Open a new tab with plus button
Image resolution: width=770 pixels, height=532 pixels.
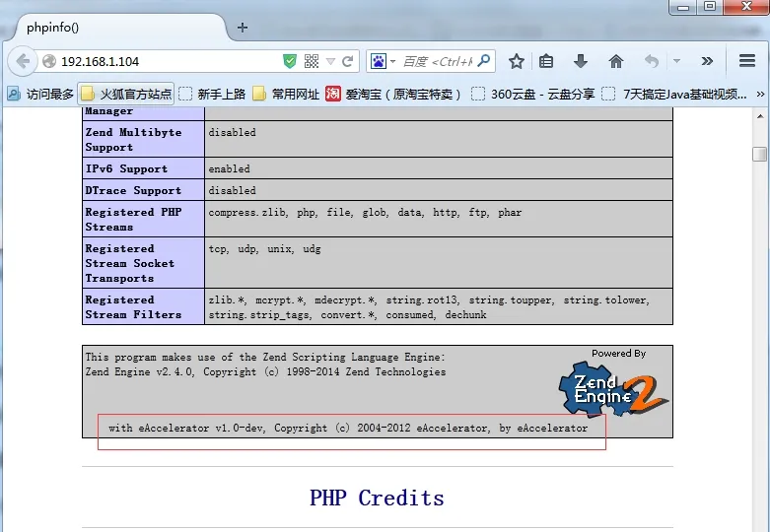click(x=243, y=28)
